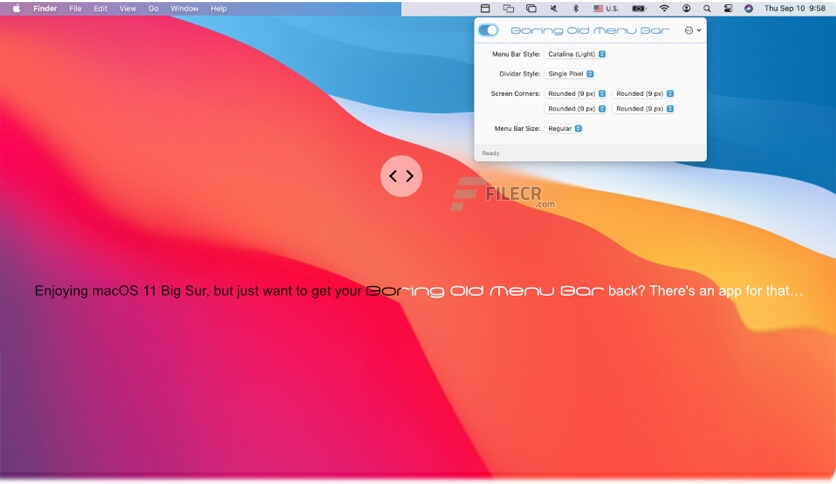The height and width of the screenshot is (484, 836).
Task: Launch Siri from the menu bar
Action: [749, 9]
